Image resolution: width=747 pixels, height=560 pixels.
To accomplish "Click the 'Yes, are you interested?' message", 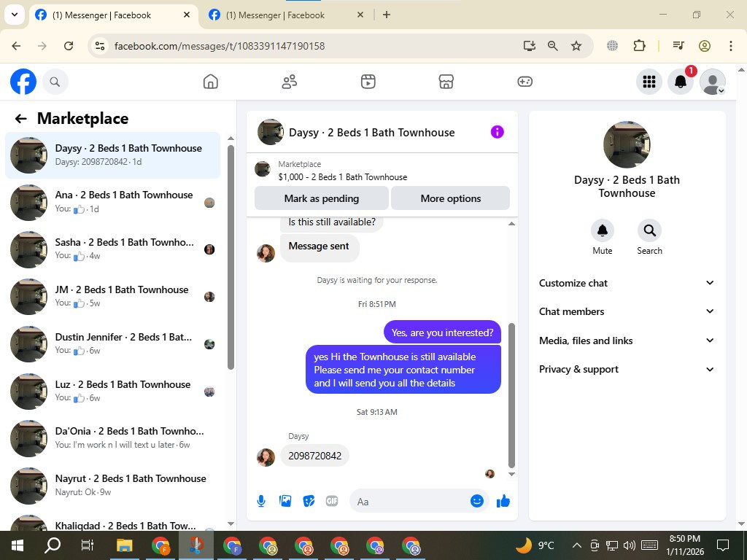I will point(442,332).
